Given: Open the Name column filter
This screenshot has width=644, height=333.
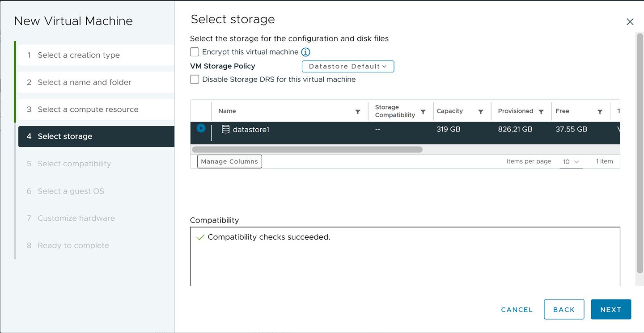Looking at the screenshot, I should click(x=357, y=112).
